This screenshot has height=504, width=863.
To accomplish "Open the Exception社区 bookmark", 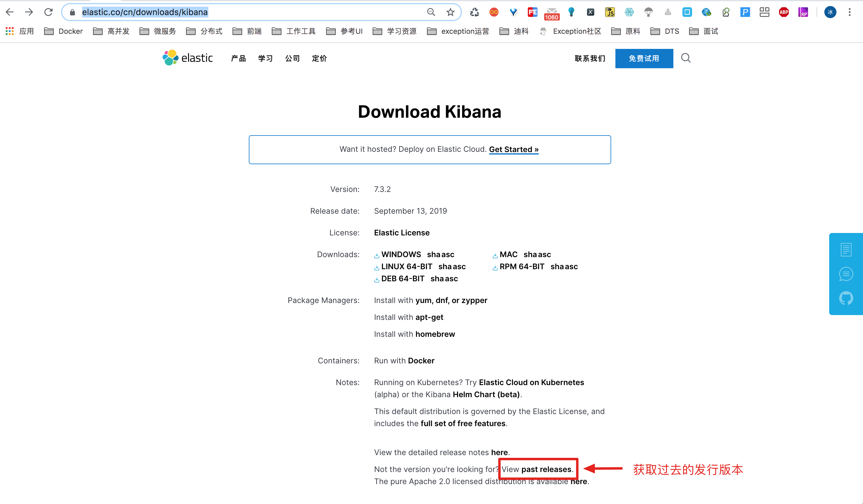I will 570,31.
